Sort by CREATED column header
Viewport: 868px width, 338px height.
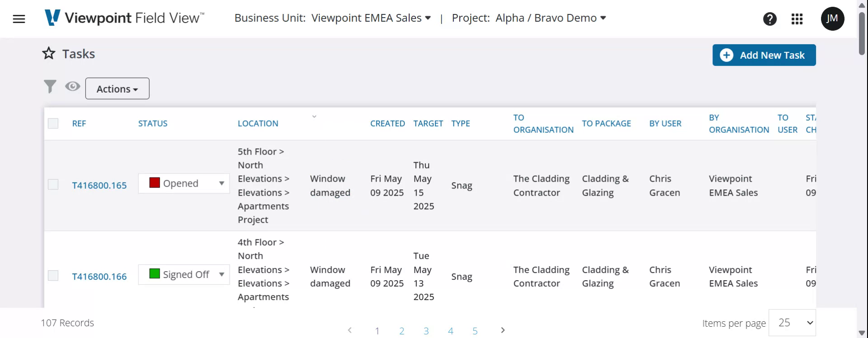click(x=387, y=123)
